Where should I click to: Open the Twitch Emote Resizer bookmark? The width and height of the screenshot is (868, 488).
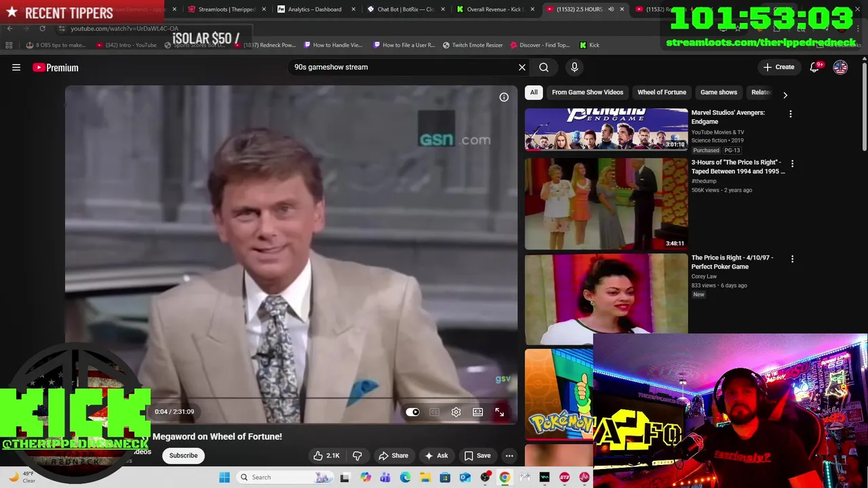[473, 45]
